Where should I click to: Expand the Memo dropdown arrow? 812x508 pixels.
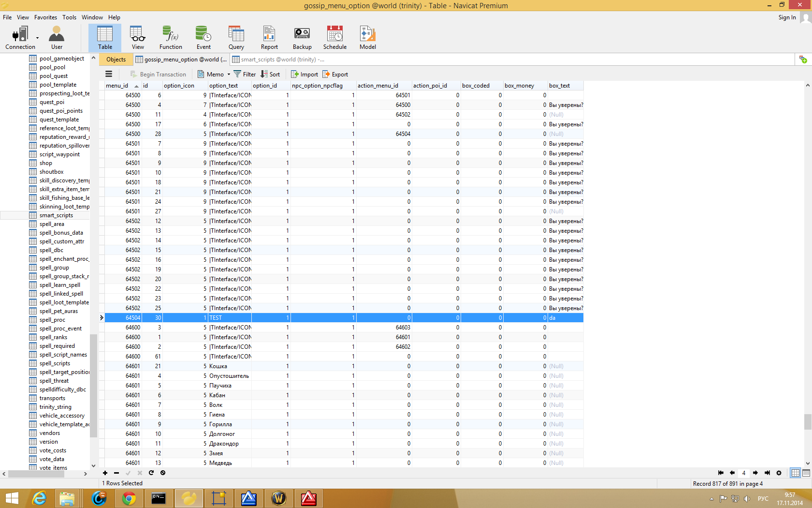pyautogui.click(x=229, y=75)
